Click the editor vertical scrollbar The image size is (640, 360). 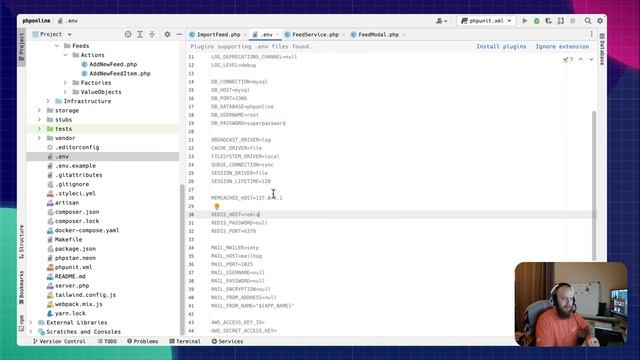coord(594,186)
